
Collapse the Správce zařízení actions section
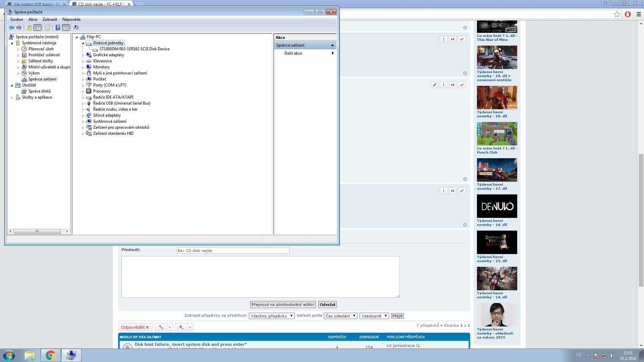pos(332,45)
